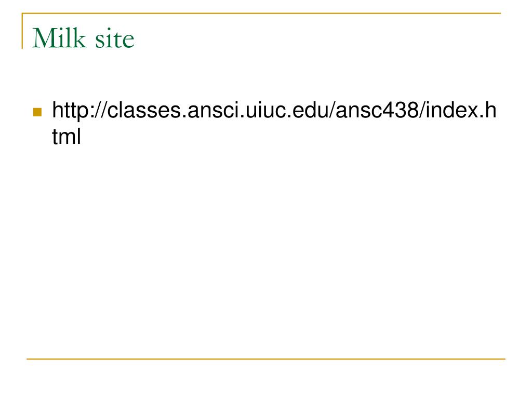Click the empty slide body area

pos(266,251)
